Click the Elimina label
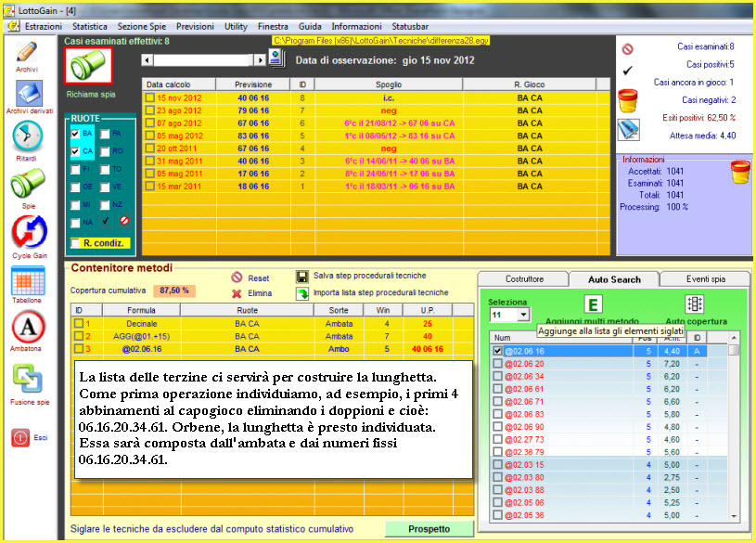This screenshot has width=756, height=543. tap(260, 293)
